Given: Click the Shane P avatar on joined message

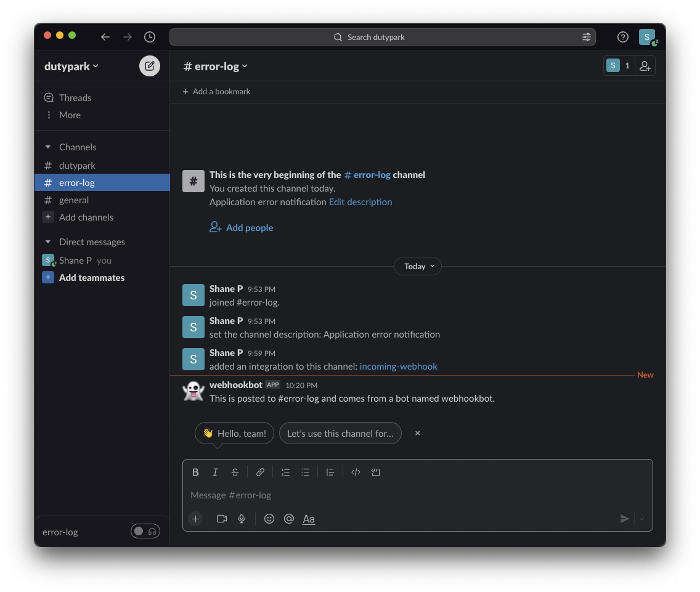Looking at the screenshot, I should (193, 295).
